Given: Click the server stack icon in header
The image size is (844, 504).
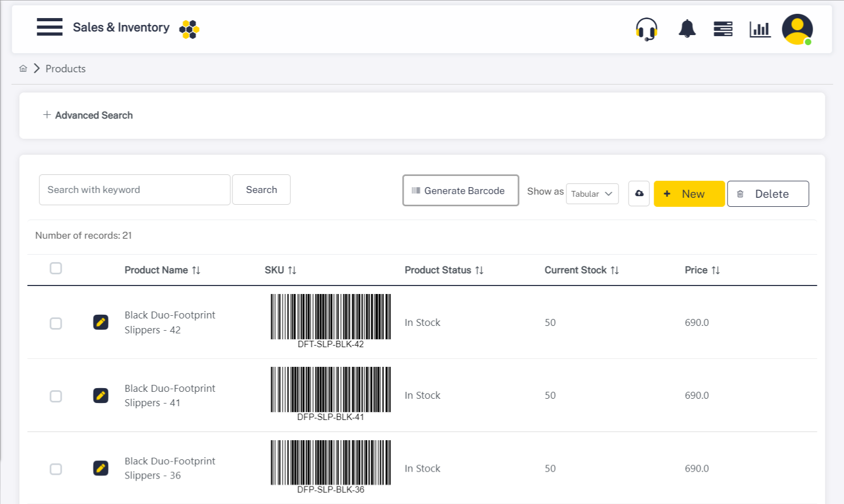Looking at the screenshot, I should 723,29.
